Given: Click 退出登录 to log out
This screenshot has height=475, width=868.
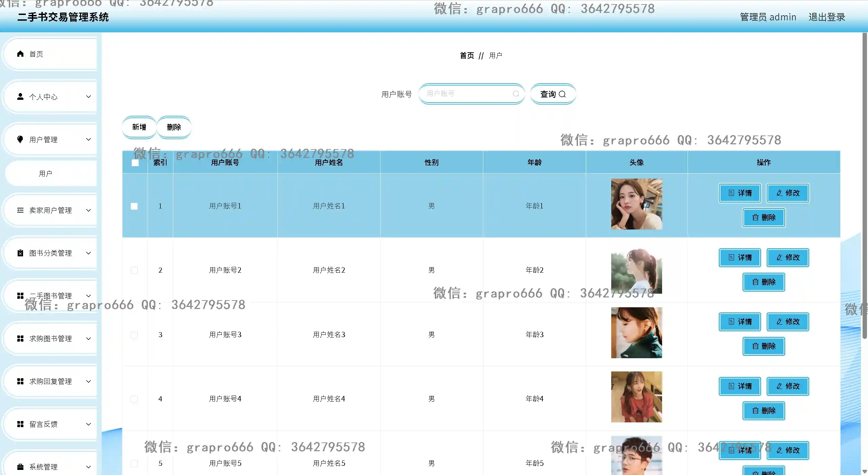Looking at the screenshot, I should [827, 17].
